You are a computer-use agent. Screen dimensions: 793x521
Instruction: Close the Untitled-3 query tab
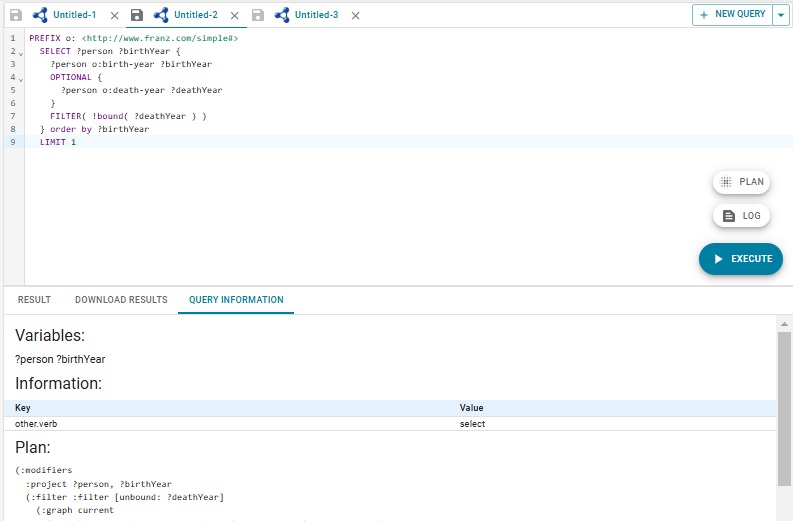click(x=355, y=16)
